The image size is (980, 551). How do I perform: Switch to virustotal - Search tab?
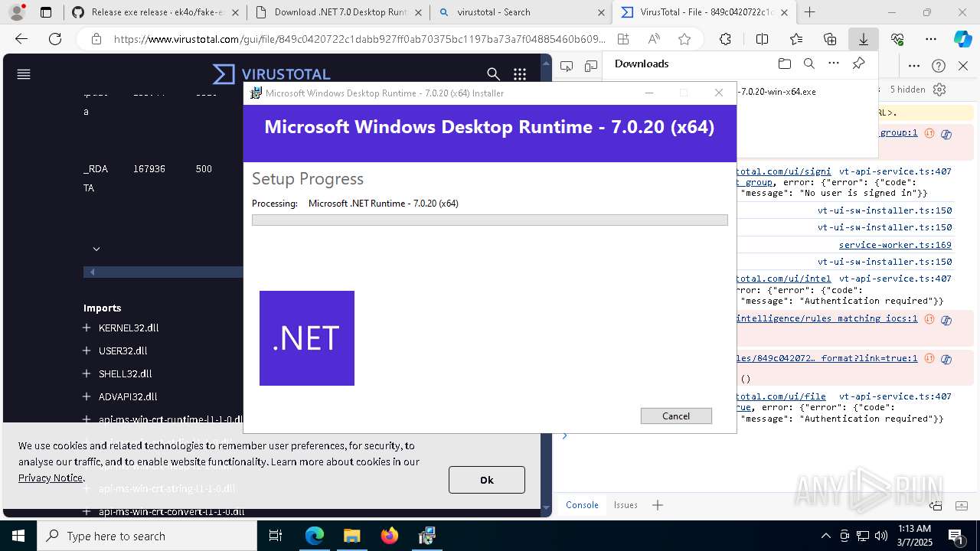pos(520,12)
